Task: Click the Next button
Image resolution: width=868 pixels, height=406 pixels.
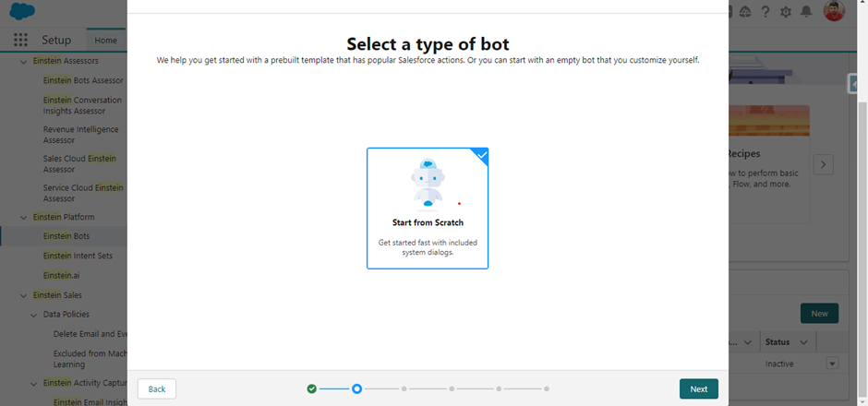Action: click(699, 388)
